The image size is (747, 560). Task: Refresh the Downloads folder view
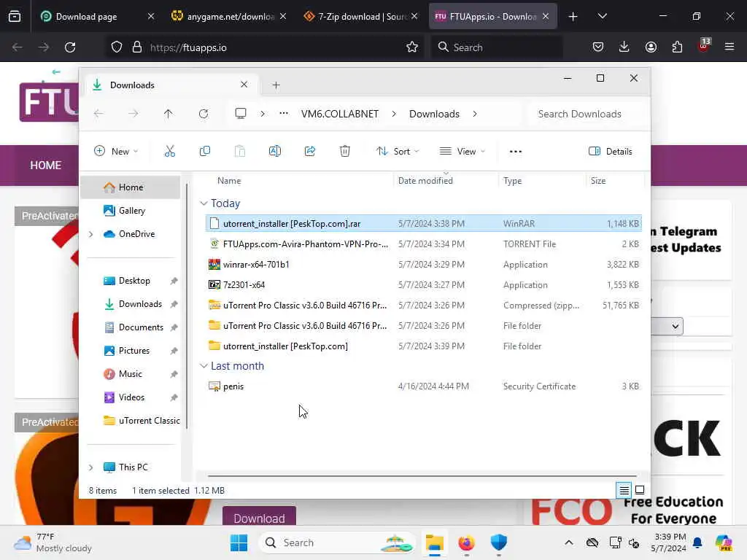[x=204, y=114]
